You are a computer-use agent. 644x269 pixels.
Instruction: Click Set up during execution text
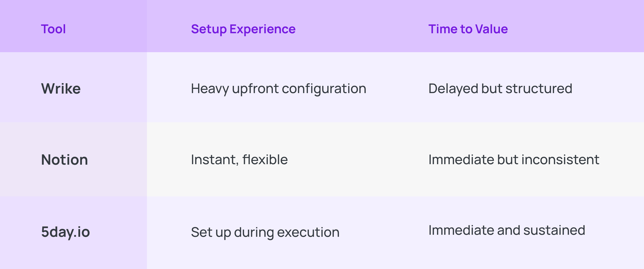point(265,232)
